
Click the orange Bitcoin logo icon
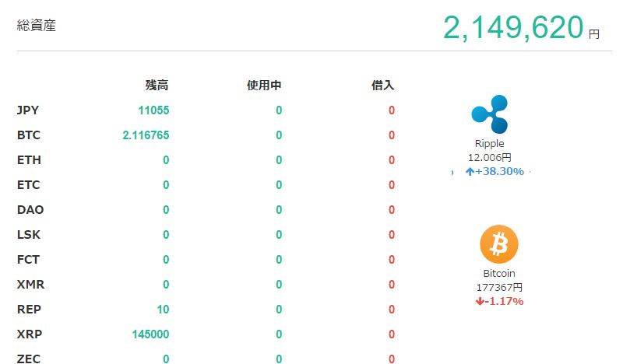click(498, 245)
